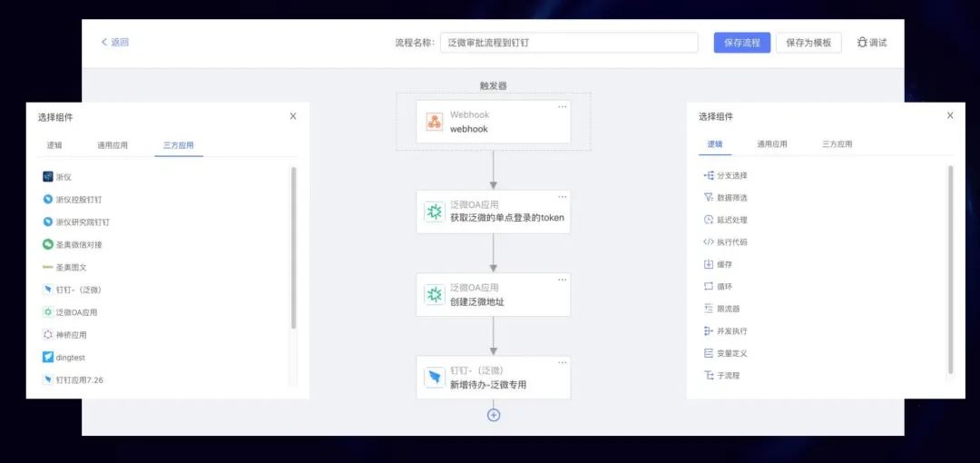Pick the 缓存 cache icon
The image size is (980, 463).
pyautogui.click(x=708, y=264)
